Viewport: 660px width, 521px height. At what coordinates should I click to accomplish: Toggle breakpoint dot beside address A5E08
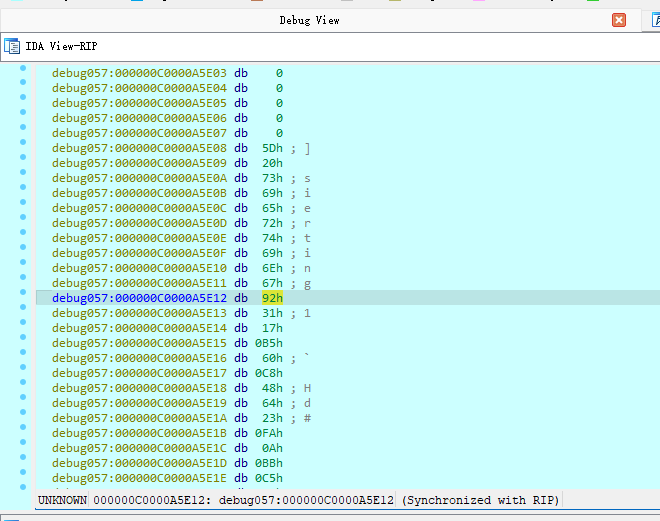(23, 142)
